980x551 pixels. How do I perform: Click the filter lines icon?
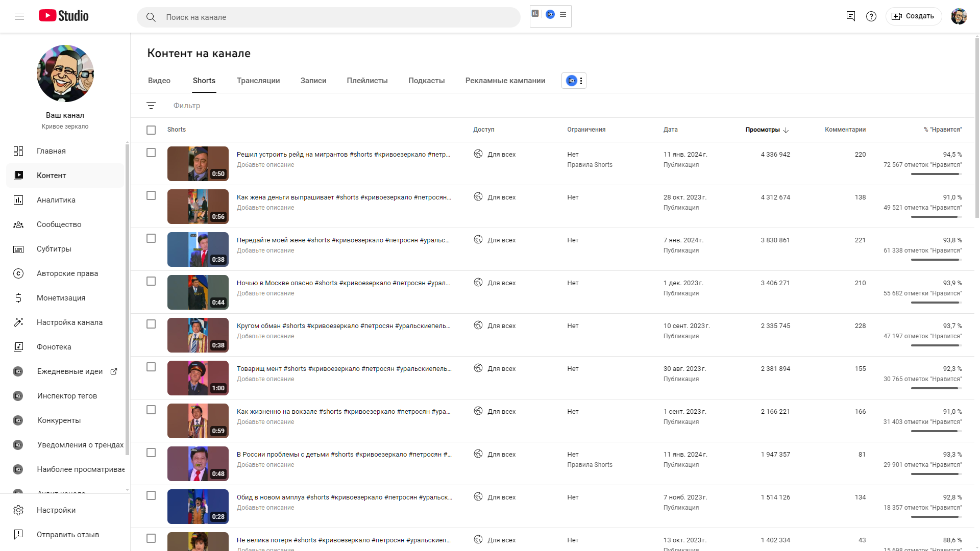pos(151,106)
